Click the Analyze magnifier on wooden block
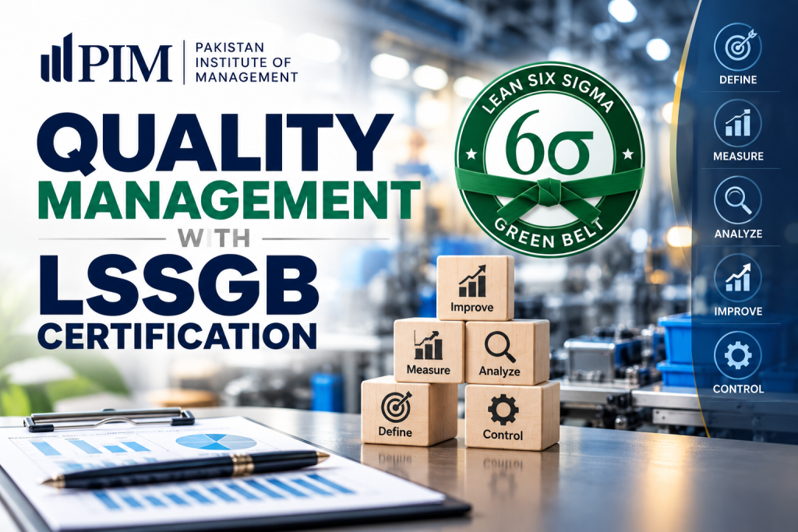The image size is (798, 532). coord(500,347)
